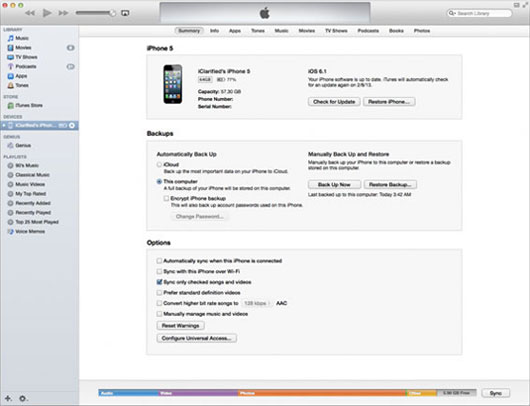Click Configure Universal Access button
This screenshot has height=406, width=530.
pos(196,338)
